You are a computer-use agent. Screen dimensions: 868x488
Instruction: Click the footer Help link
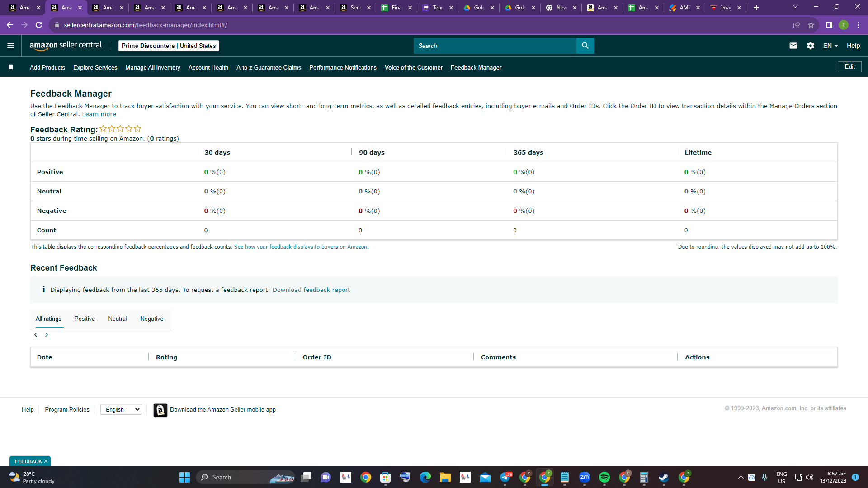(28, 410)
